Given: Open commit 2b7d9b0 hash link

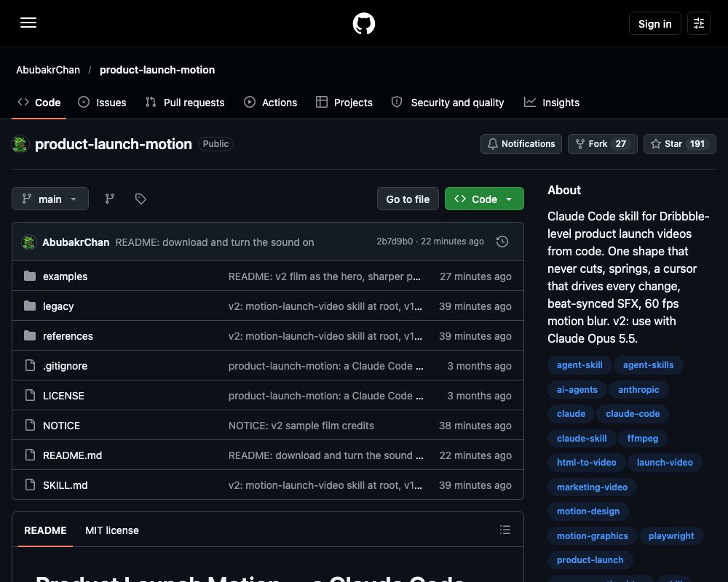Looking at the screenshot, I should pos(395,242).
